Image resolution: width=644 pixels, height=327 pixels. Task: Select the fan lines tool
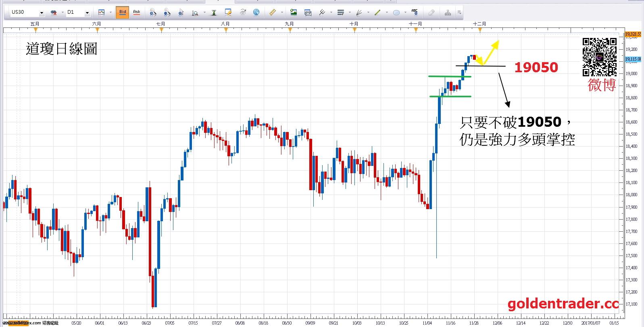pos(359,13)
